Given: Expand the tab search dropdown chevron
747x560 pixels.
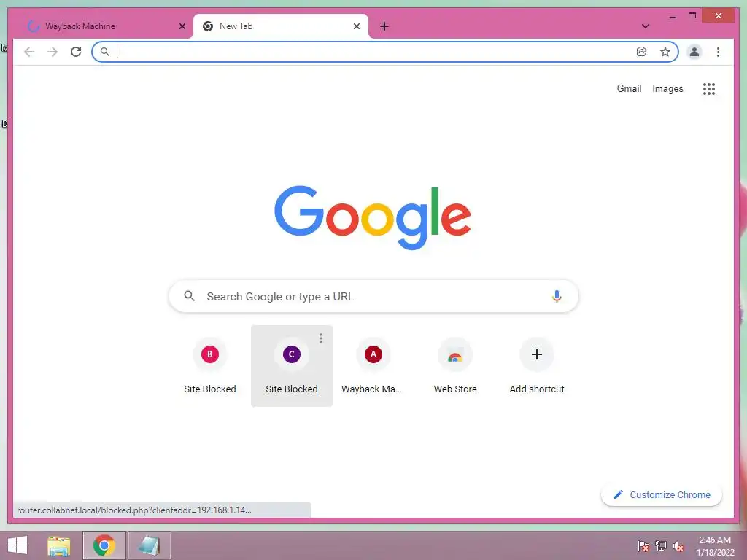Looking at the screenshot, I should pyautogui.click(x=645, y=26).
